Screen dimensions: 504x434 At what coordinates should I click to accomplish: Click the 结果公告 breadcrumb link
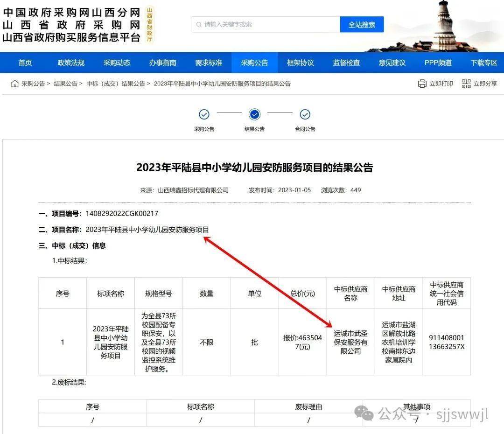tap(66, 84)
